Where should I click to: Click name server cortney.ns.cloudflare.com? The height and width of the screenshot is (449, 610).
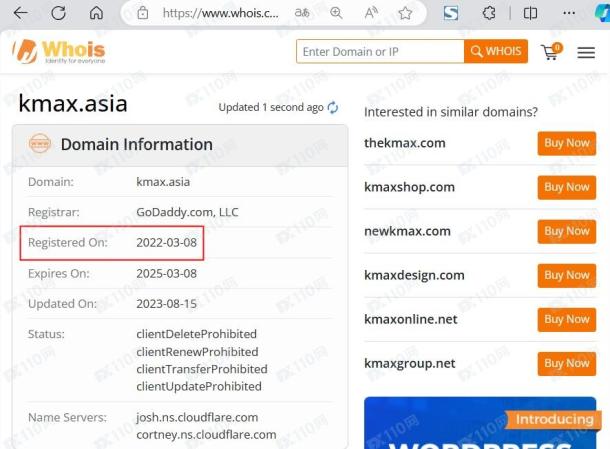(206, 435)
